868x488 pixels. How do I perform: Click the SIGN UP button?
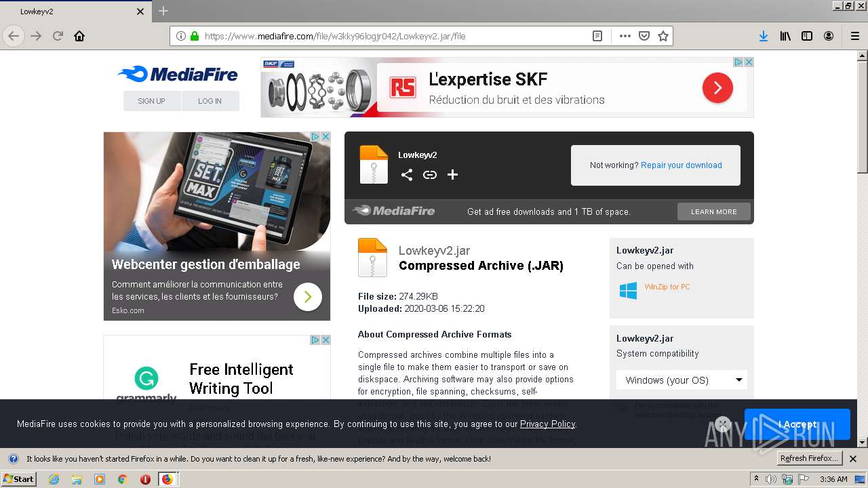[152, 101]
